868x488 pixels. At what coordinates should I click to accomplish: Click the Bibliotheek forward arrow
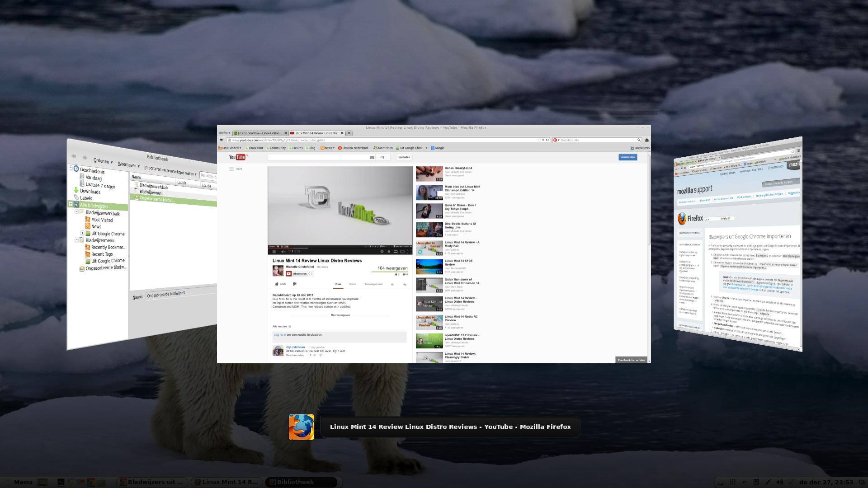pos(85,158)
